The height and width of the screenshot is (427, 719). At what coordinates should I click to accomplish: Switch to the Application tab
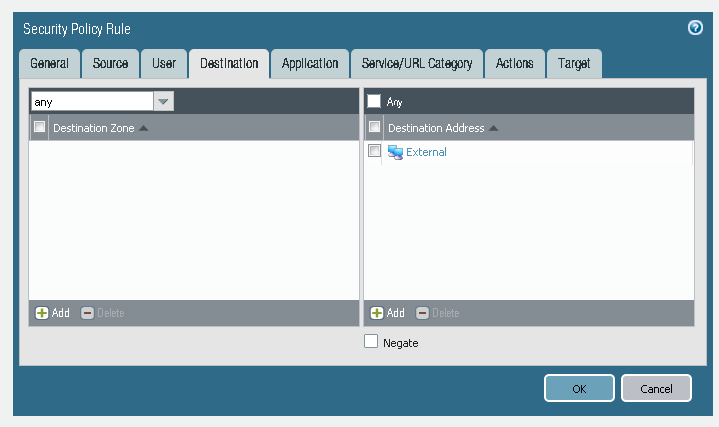point(310,63)
